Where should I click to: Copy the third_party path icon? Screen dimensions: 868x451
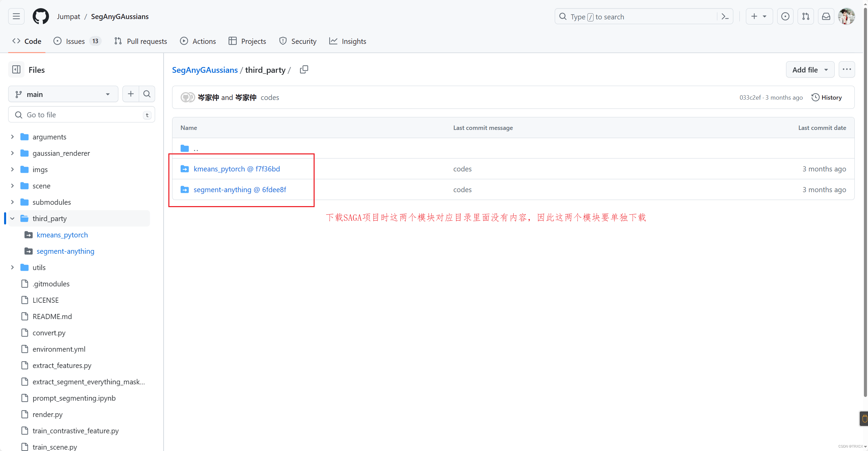(304, 70)
